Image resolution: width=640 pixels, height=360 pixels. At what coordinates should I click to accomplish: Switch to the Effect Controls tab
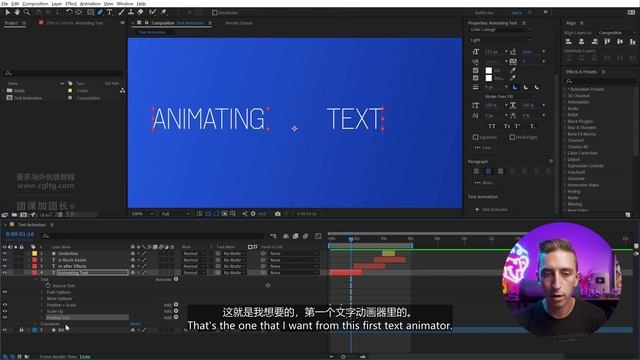coord(75,23)
